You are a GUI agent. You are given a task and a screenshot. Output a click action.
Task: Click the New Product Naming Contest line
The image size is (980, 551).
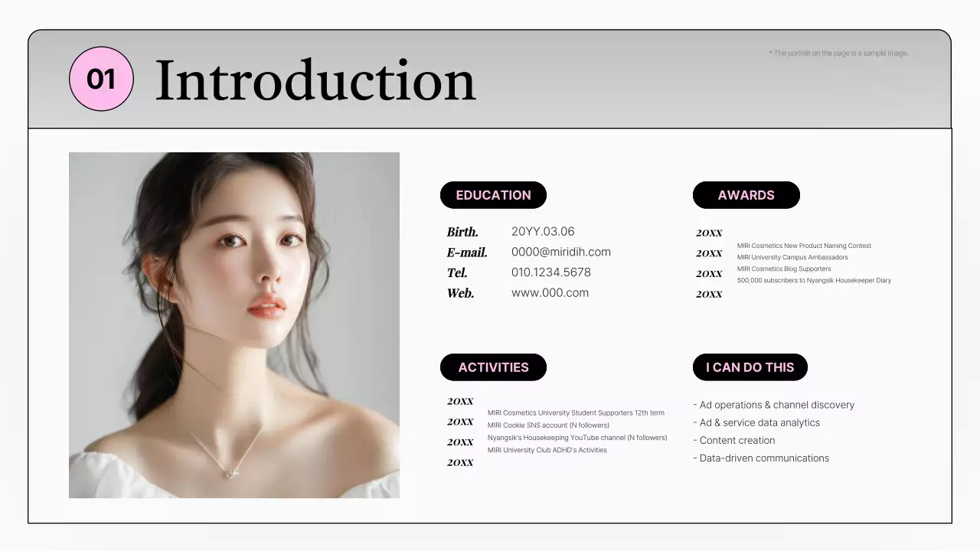804,246
